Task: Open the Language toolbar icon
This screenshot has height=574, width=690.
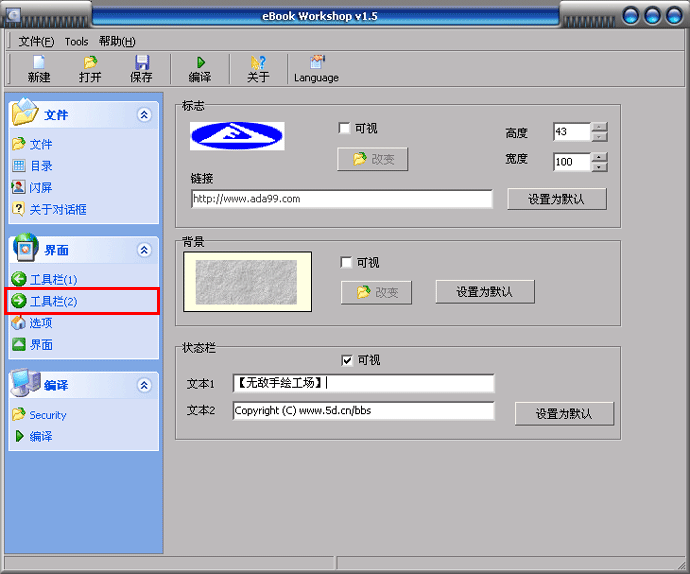Action: 316,63
